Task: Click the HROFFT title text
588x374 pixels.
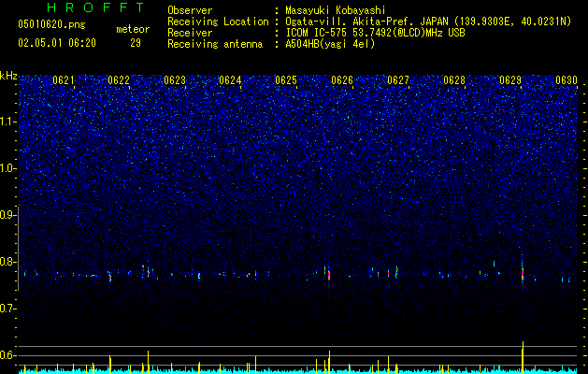Action: (96, 7)
